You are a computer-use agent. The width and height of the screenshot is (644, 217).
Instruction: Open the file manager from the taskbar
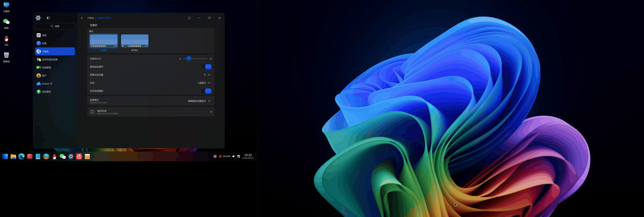13,157
